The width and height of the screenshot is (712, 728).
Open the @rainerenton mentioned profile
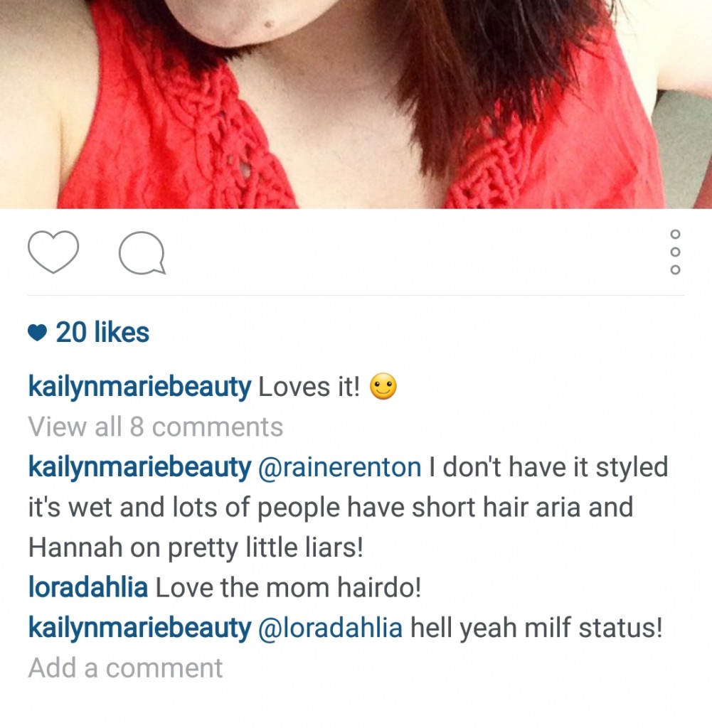339,467
